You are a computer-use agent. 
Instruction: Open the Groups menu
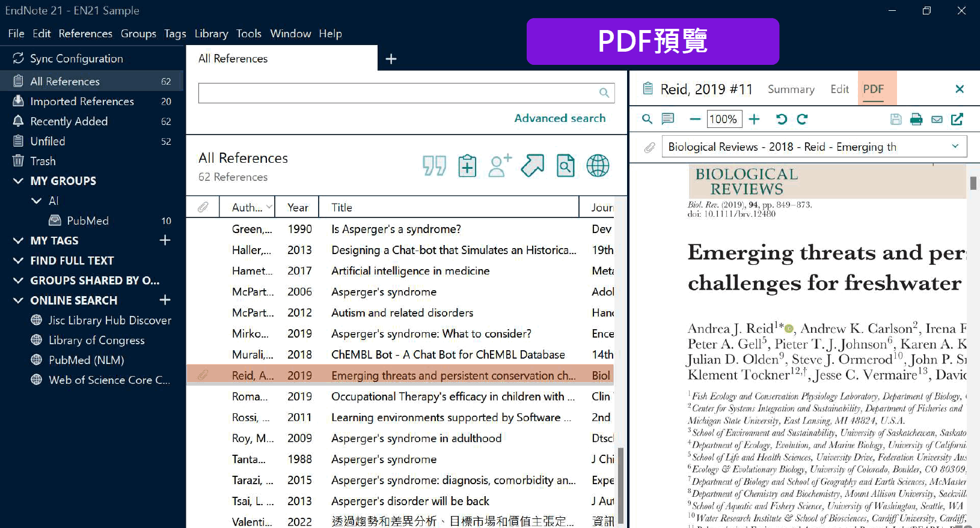(138, 34)
